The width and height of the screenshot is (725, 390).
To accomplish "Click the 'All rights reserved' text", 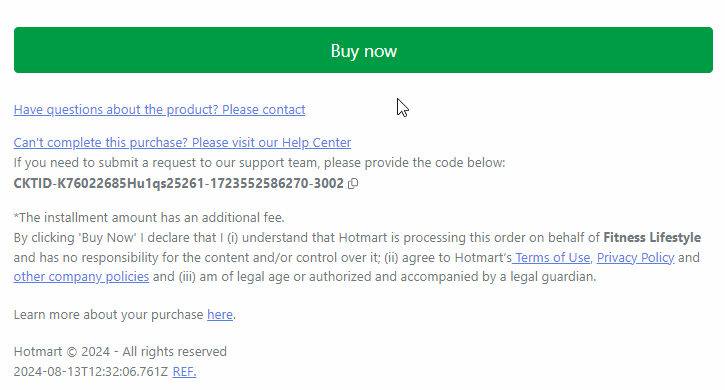I will pos(174,352).
